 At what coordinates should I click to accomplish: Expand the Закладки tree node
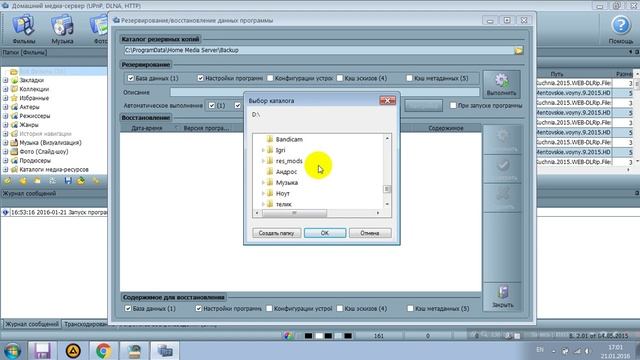tap(6, 80)
